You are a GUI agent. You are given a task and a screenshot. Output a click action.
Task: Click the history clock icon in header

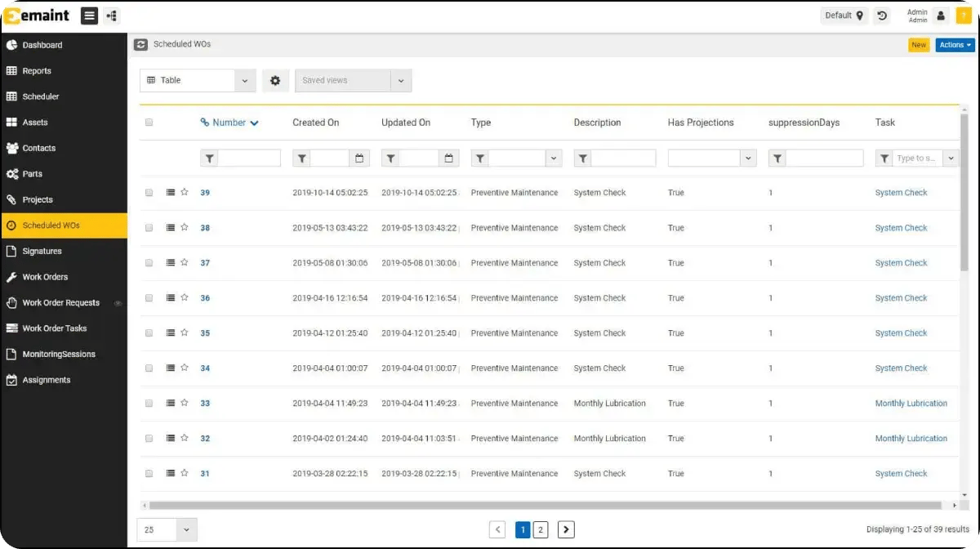(x=881, y=16)
